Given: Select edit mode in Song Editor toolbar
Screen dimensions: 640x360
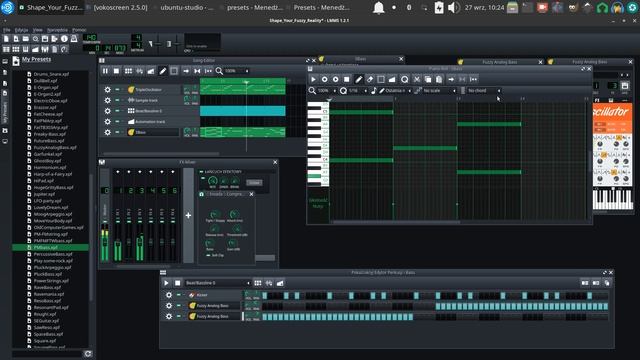Looking at the screenshot, I should (x=174, y=71).
